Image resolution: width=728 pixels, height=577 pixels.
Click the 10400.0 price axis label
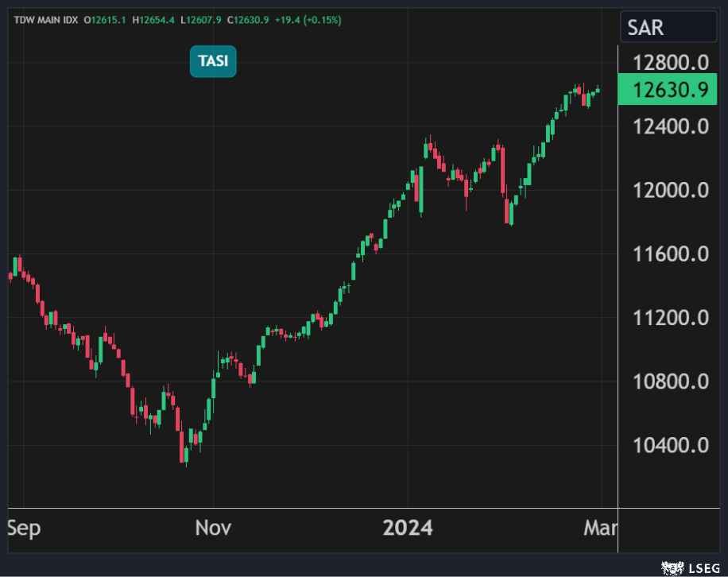tap(672, 445)
